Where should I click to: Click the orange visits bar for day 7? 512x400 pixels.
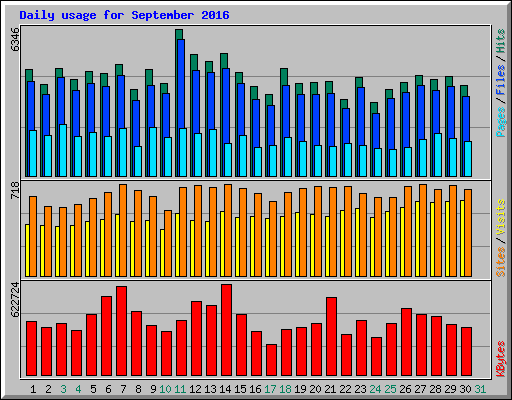point(123,230)
